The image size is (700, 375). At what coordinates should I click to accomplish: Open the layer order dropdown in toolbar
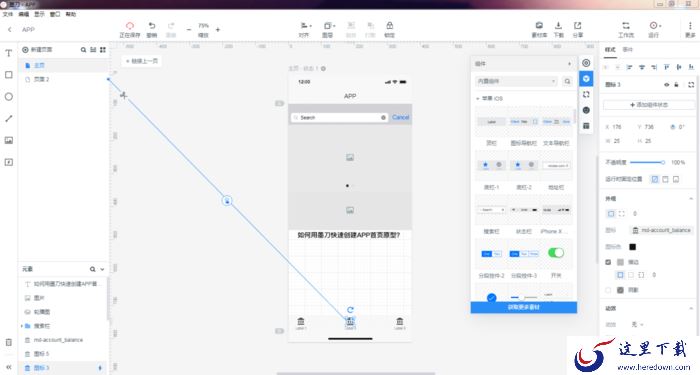[x=329, y=29]
